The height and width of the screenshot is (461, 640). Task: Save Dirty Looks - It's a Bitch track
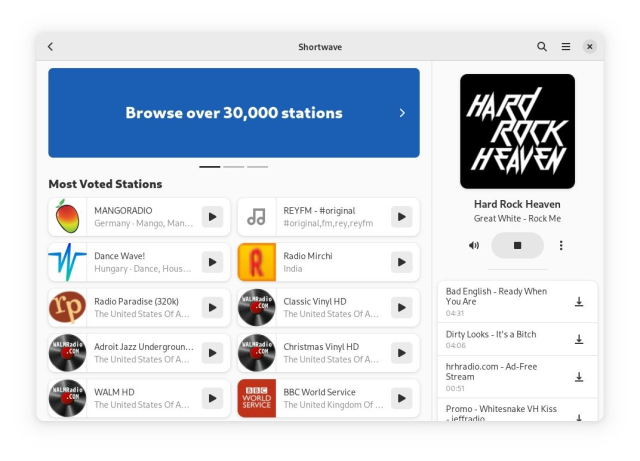[579, 339]
